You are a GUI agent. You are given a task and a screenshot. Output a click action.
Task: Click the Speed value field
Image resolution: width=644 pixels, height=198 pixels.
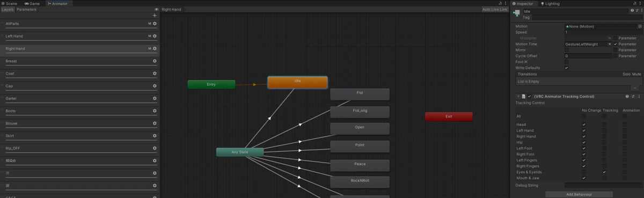click(x=603, y=32)
